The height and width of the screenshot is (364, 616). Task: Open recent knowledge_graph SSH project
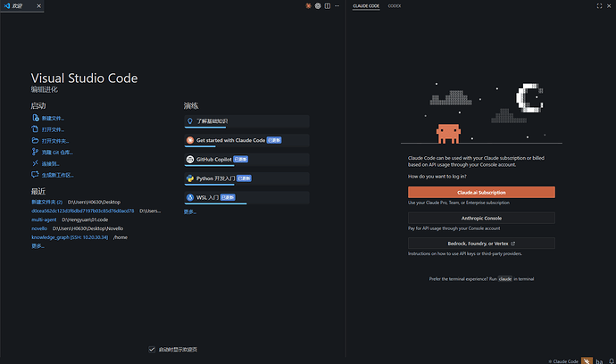pos(70,237)
